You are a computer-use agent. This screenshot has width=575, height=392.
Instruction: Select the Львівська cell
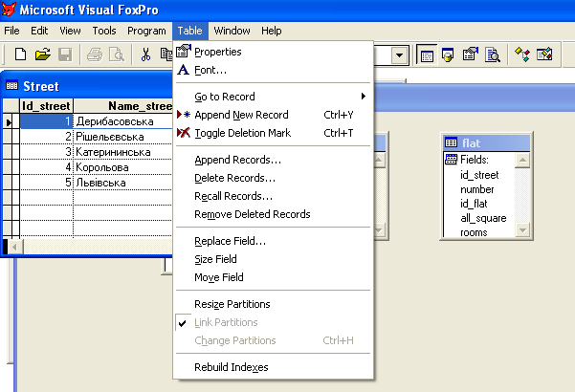(123, 183)
